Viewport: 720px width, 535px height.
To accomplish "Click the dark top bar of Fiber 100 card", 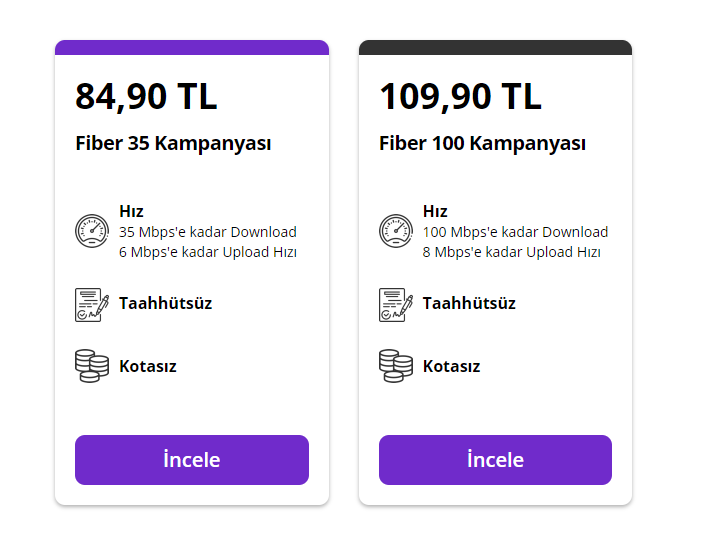I will [495, 47].
